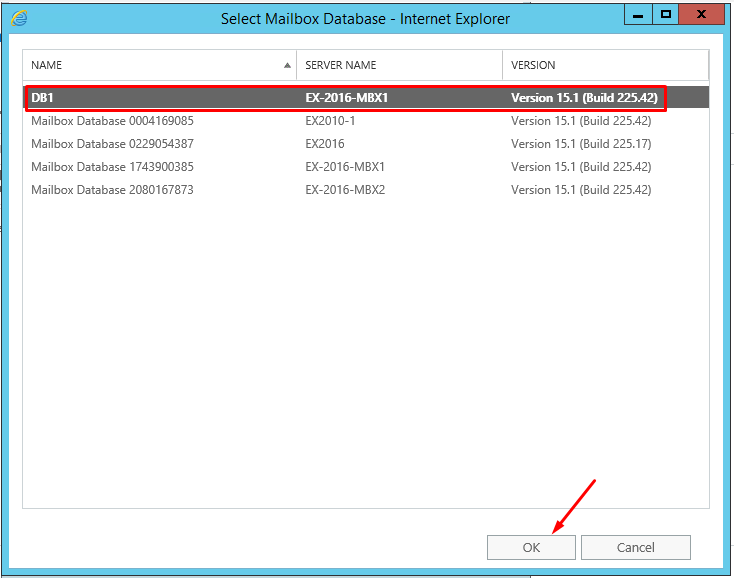The image size is (734, 578).
Task: Minimize the Select Mailbox Database window
Action: coord(638,15)
